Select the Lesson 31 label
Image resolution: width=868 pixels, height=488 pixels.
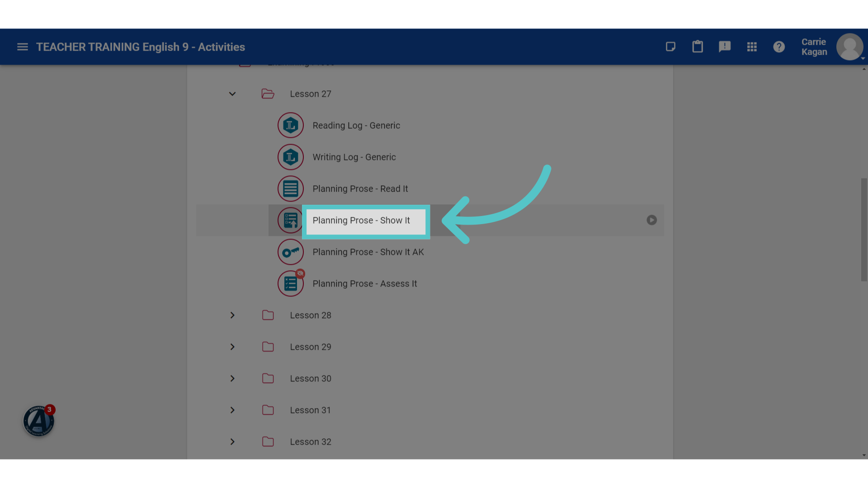coord(311,410)
